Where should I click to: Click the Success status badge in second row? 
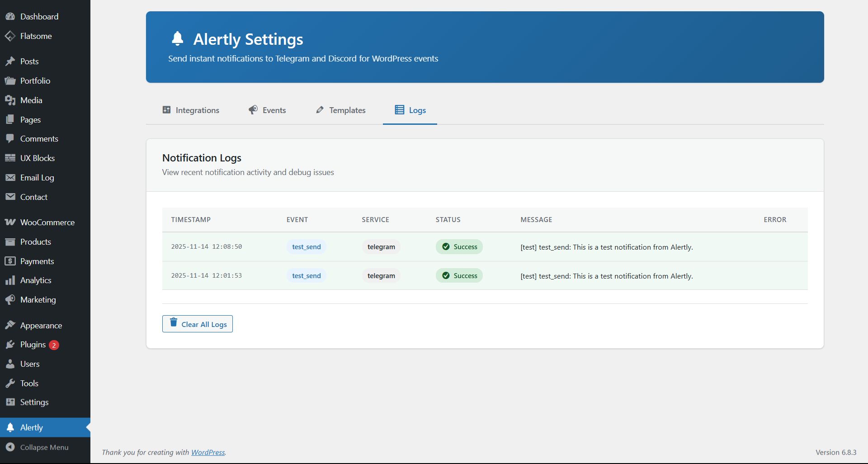point(459,276)
